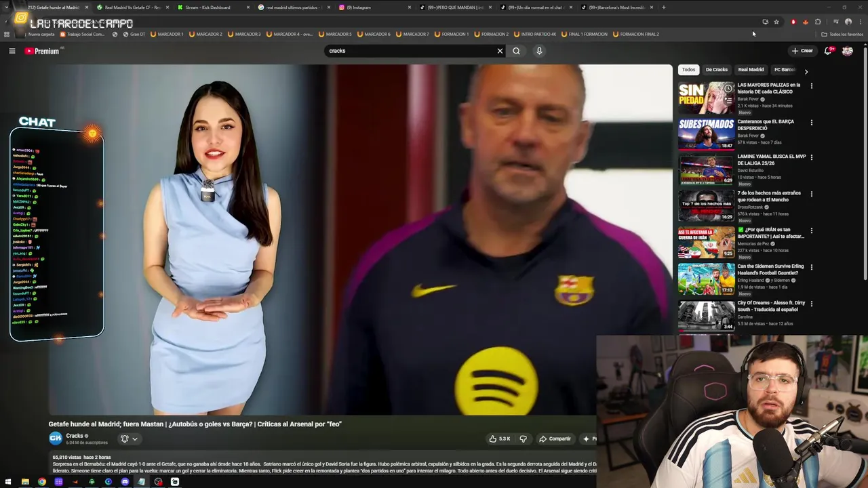This screenshot has width=868, height=488.
Task: Open options for 'LAMINE YAMAL BUSCA' video
Action: [x=811, y=157]
